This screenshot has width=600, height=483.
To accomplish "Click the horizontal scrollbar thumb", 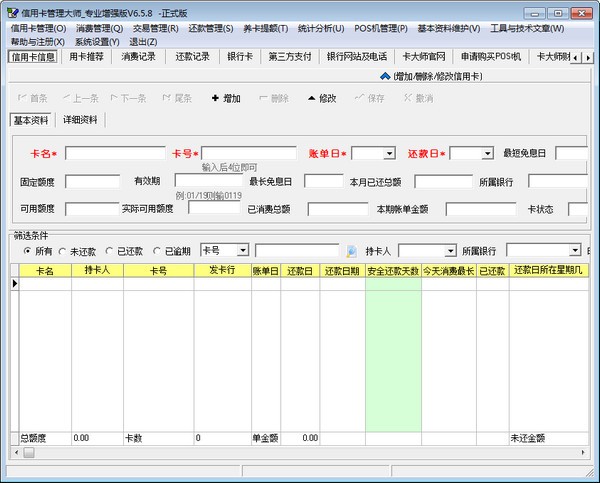I will (x=29, y=452).
